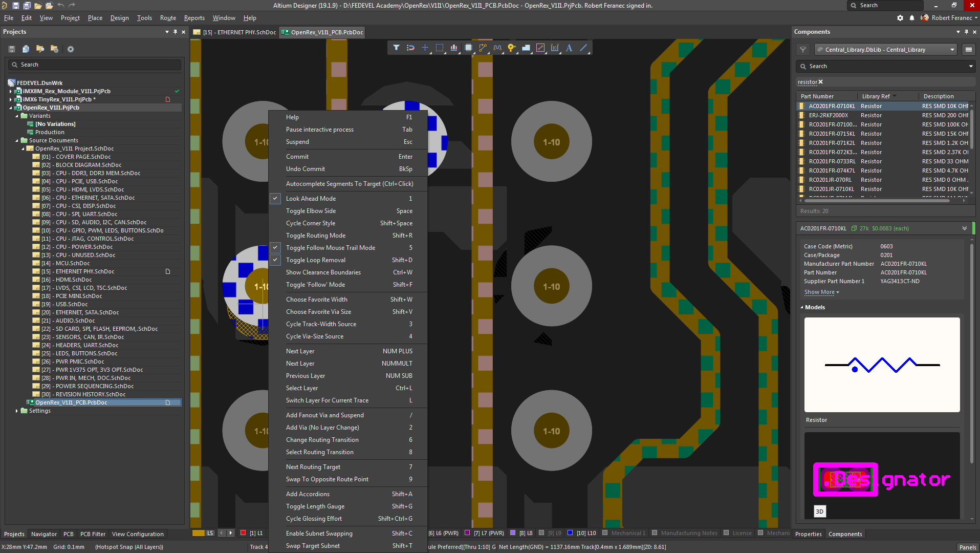Open the Central_Library dropdown
980x553 pixels.
pyautogui.click(x=952, y=50)
